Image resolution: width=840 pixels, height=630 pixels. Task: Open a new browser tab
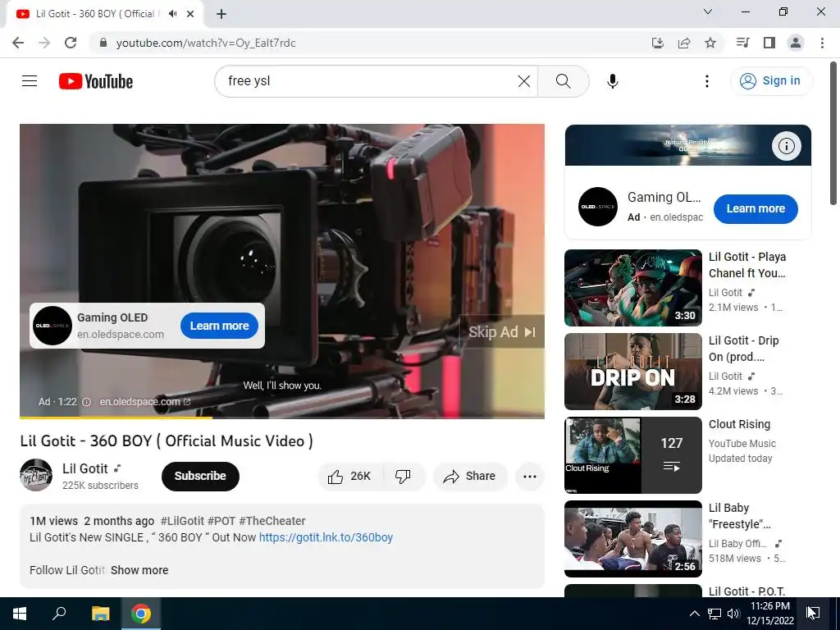point(221,14)
